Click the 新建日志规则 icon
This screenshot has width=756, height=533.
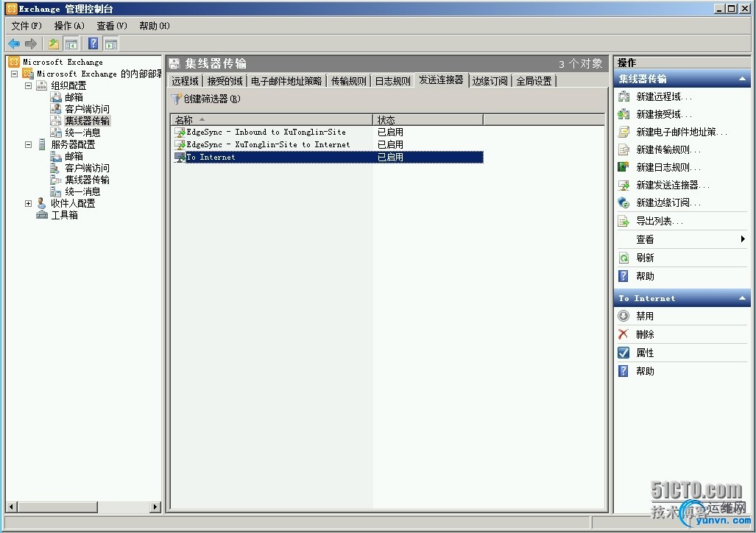pyautogui.click(x=624, y=167)
